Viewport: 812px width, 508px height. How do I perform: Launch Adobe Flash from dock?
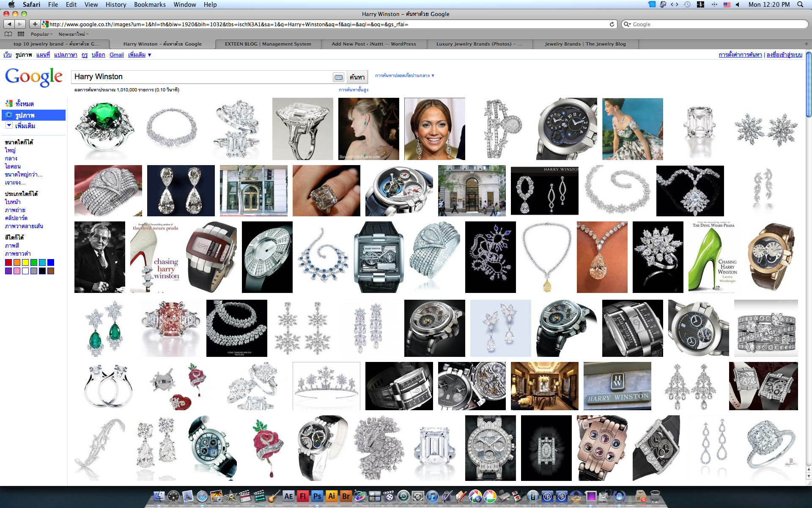303,496
